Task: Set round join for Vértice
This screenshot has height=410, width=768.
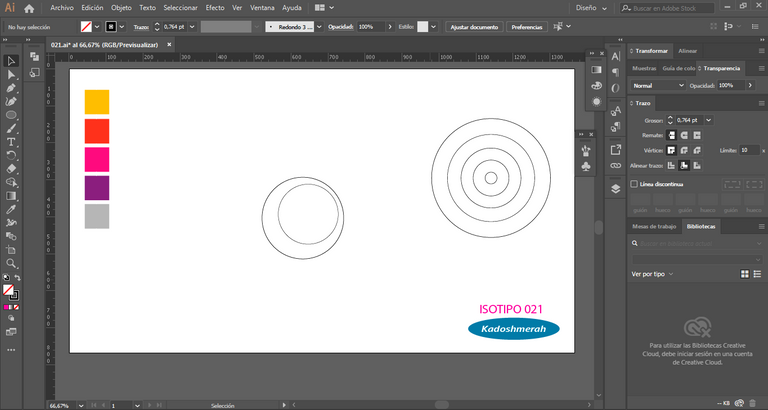Action: (684, 150)
